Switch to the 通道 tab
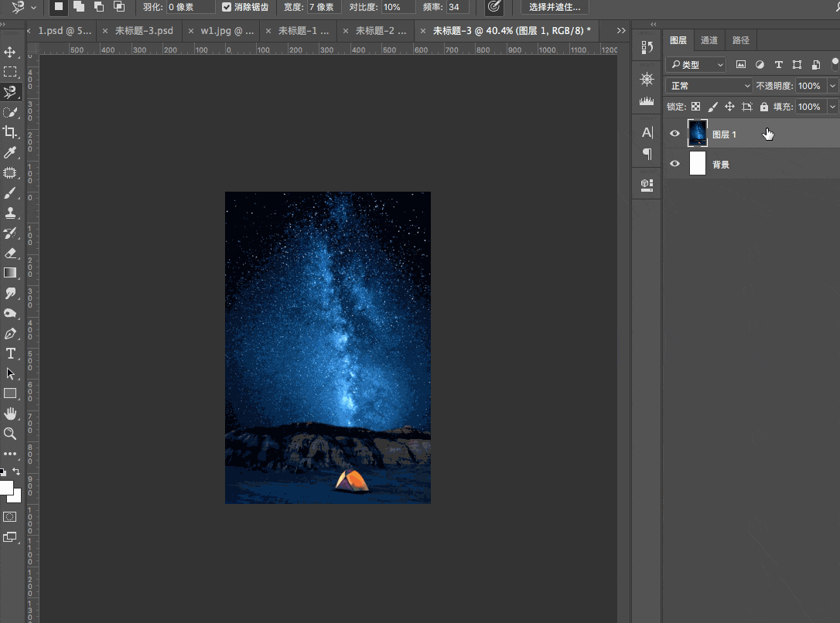Viewport: 840px width, 623px height. 709,40
